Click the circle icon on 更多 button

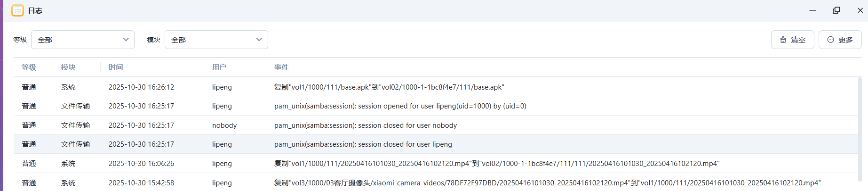[x=830, y=40]
